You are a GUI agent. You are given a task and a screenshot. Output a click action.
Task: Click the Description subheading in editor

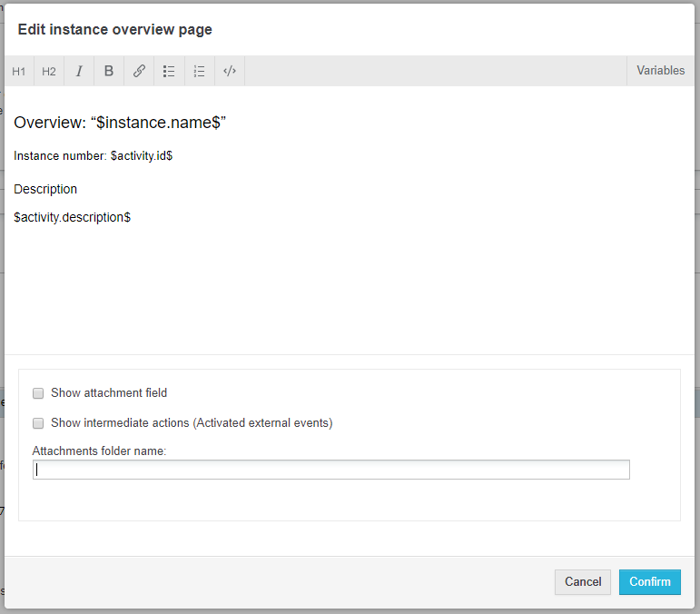tap(45, 189)
